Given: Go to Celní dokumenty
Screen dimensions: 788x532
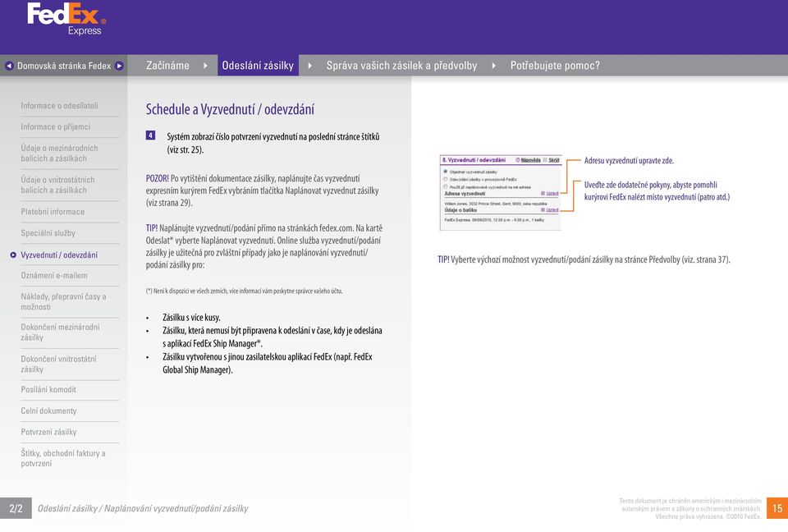Looking at the screenshot, I should 48,410.
